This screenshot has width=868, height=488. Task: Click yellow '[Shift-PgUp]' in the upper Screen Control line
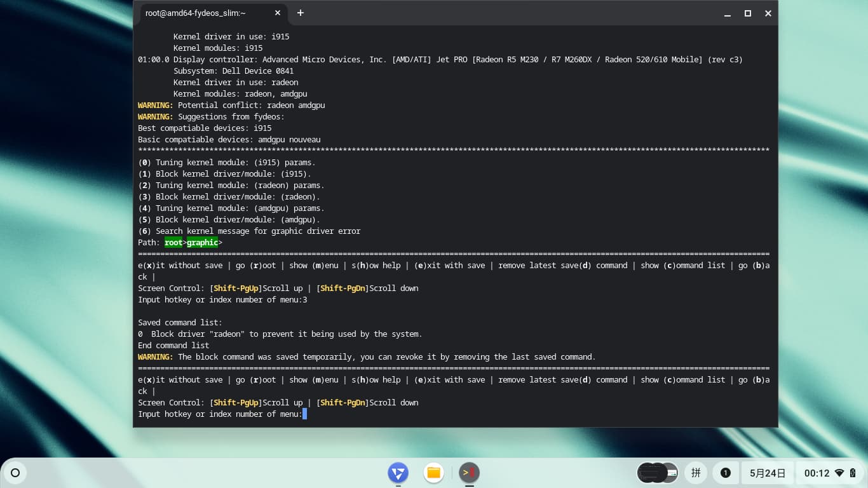click(236, 288)
